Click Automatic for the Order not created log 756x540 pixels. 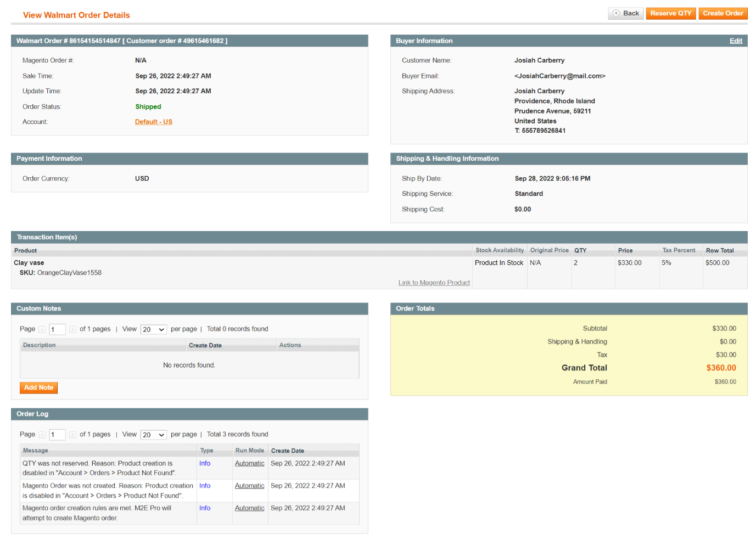250,486
